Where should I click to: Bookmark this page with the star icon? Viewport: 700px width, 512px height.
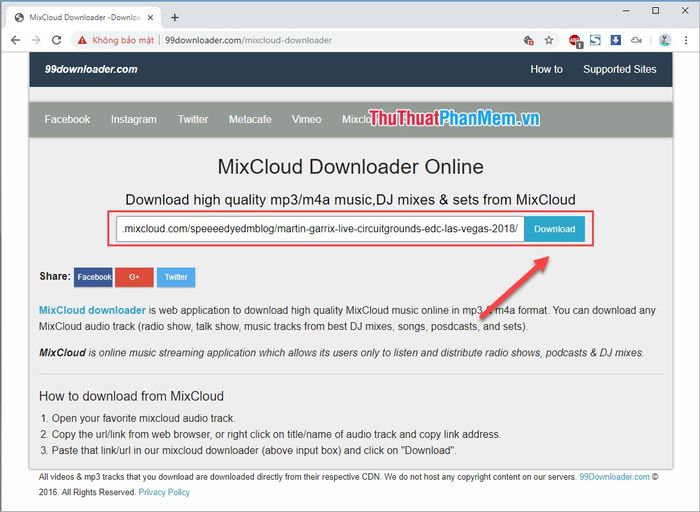click(x=549, y=40)
